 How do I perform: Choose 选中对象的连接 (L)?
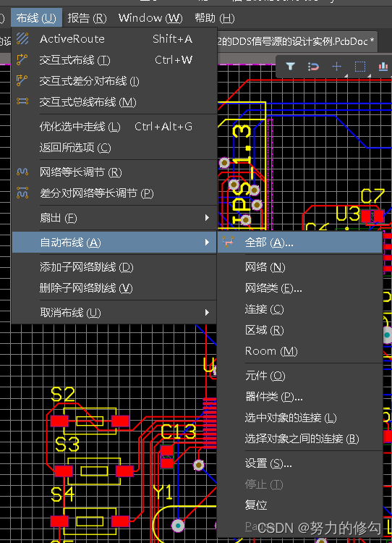[x=299, y=418]
